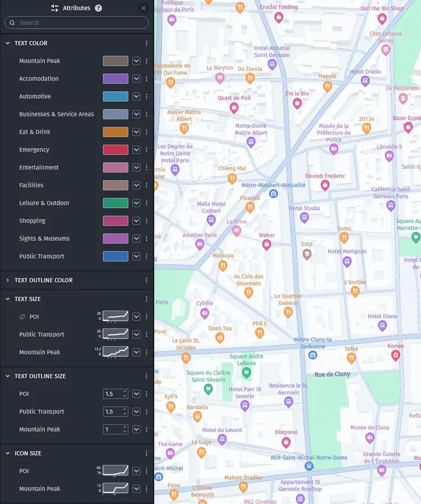Collapse the TEXT COLOR section
Viewport: 421px width, 504px height.
[8, 43]
